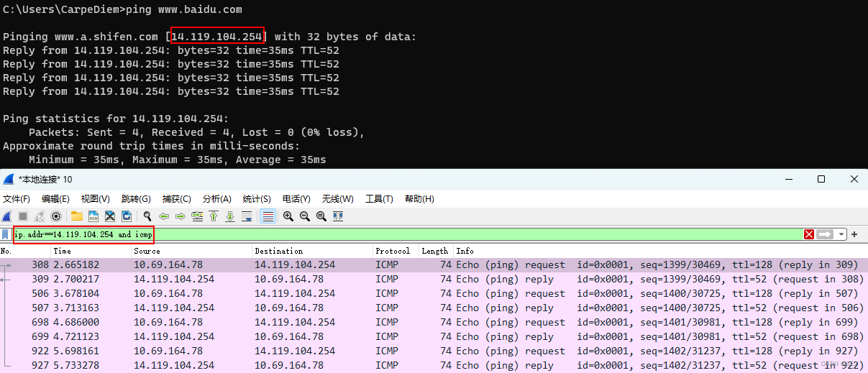Maximize the Wireshark window
The width and height of the screenshot is (868, 373).
[821, 179]
